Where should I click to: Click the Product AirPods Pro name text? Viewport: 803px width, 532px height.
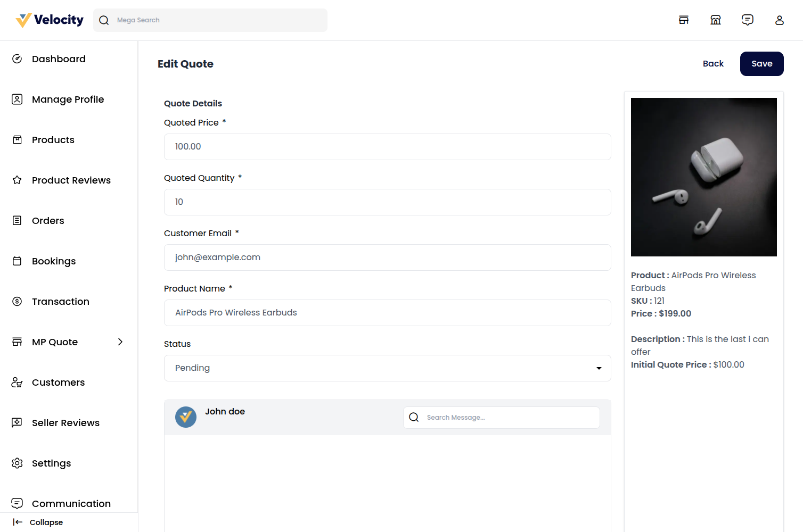pos(693,282)
